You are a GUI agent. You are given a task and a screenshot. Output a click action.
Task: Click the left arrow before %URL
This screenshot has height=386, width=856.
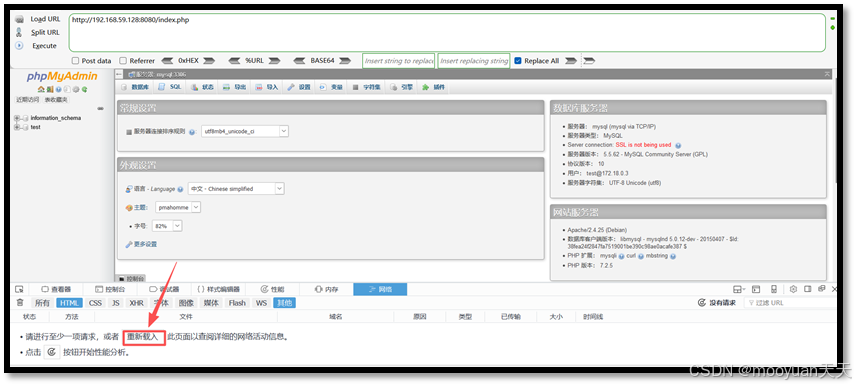(234, 61)
